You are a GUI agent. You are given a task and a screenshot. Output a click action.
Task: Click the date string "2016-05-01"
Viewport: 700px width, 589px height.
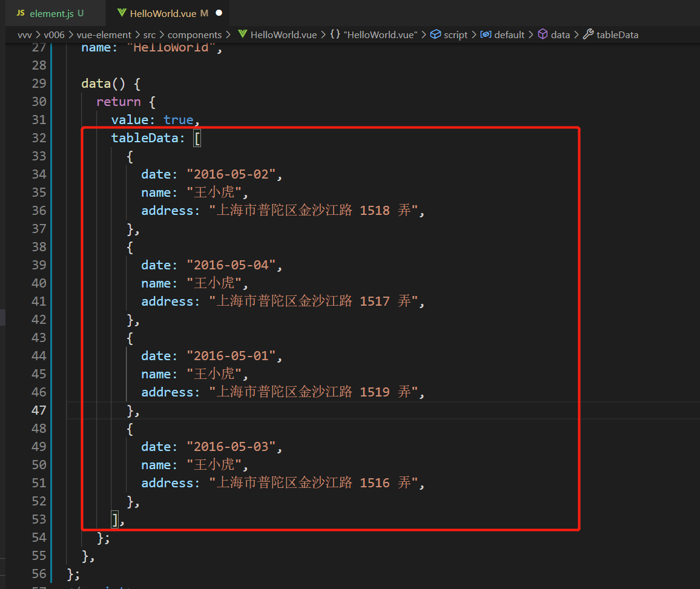[231, 355]
